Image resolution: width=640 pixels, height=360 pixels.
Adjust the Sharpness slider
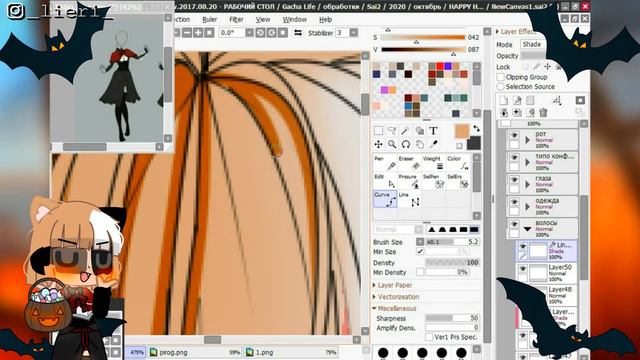452,318
